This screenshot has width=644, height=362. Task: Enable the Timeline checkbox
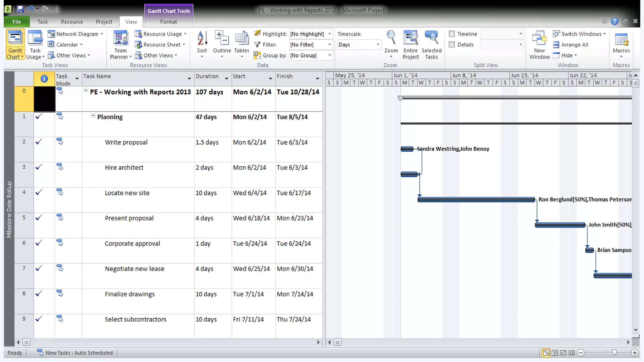tap(452, 34)
